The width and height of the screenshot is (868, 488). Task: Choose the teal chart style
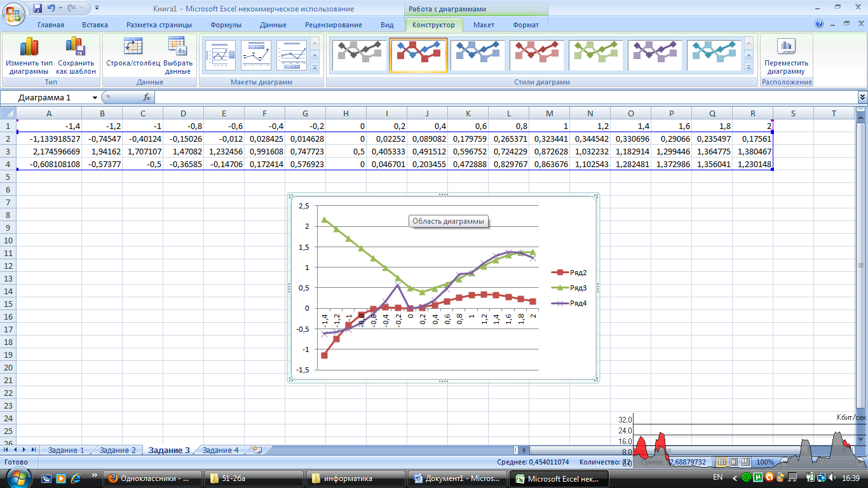point(714,55)
